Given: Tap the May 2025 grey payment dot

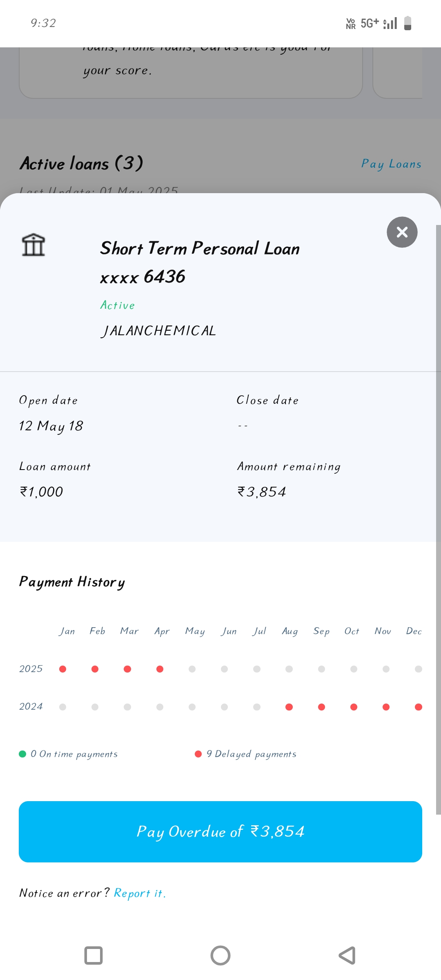Looking at the screenshot, I should pos(192,669).
